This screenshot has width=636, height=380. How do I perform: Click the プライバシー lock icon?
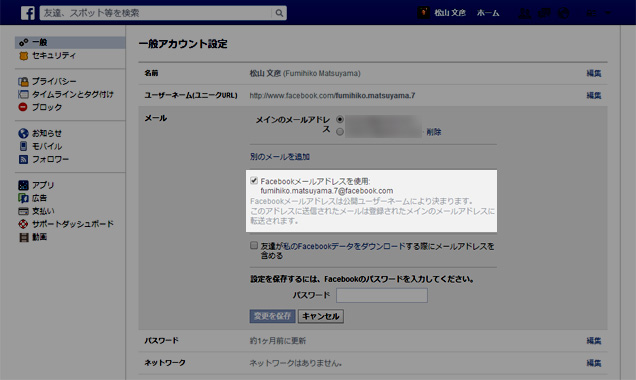(x=24, y=82)
